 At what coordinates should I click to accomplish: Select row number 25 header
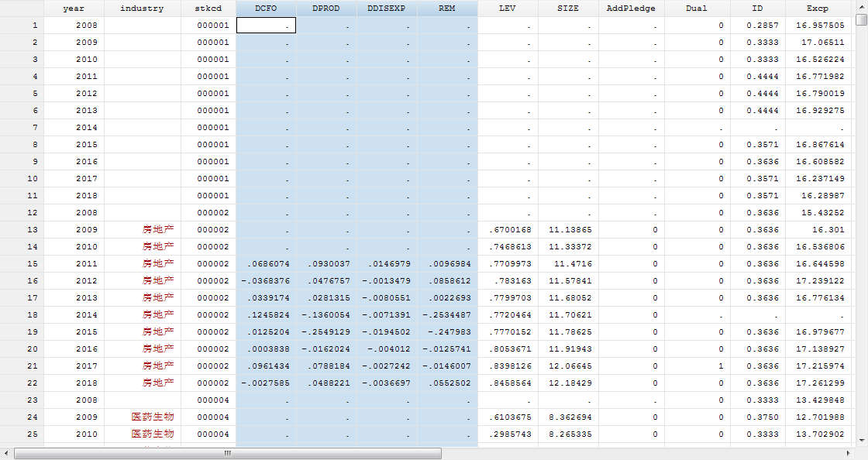(22, 434)
